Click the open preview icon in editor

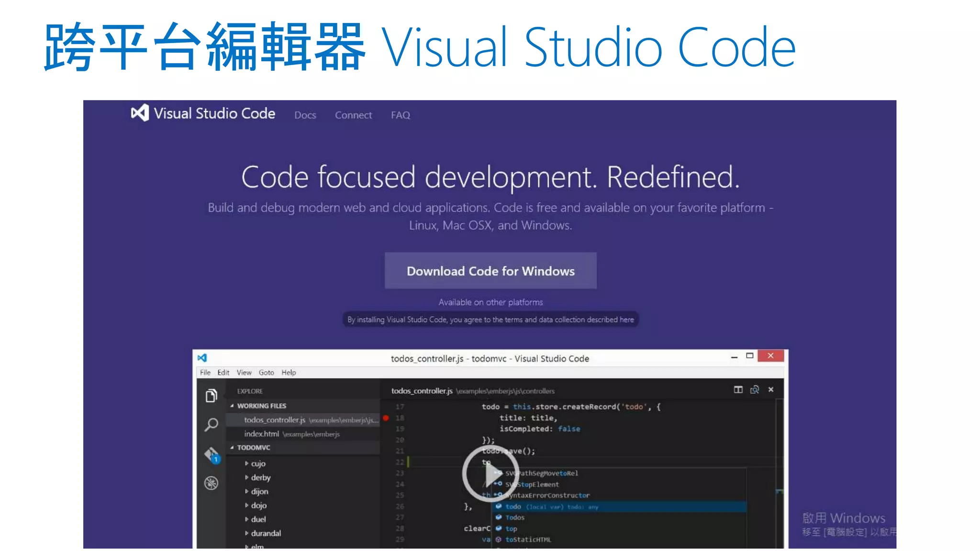point(755,390)
